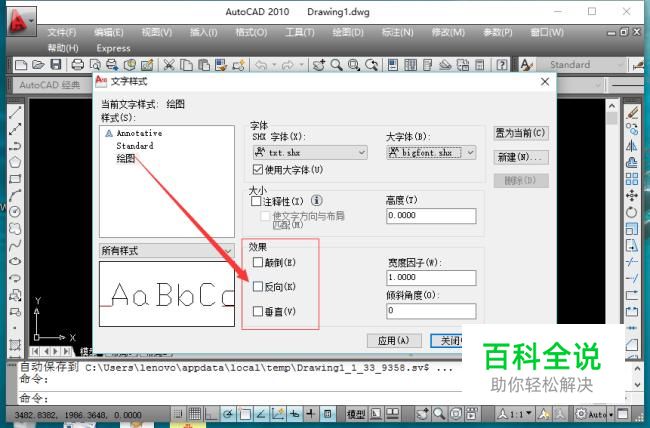Enable the Backwards effect checkbox

pos(258,286)
